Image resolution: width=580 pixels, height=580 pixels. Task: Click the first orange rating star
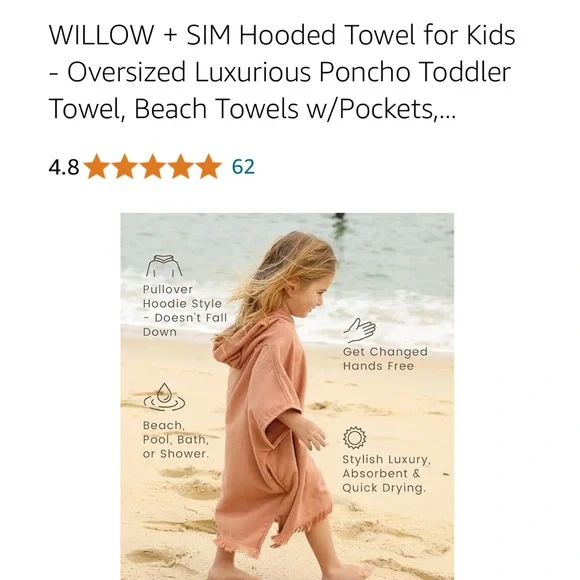pyautogui.click(x=97, y=166)
